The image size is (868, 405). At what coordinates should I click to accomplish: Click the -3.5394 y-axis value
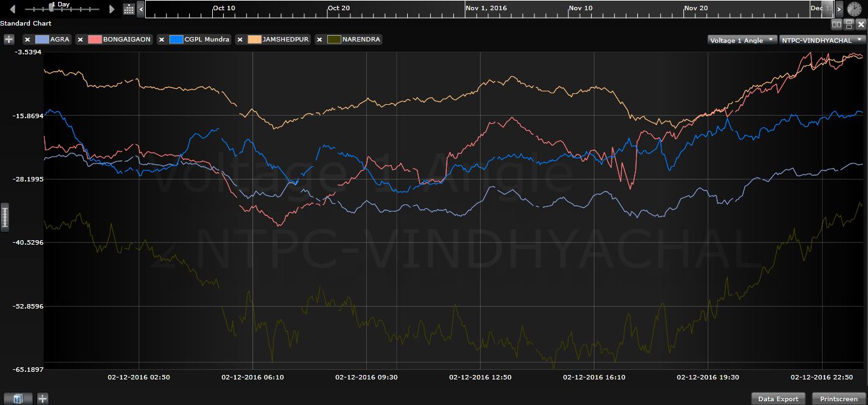[27, 52]
